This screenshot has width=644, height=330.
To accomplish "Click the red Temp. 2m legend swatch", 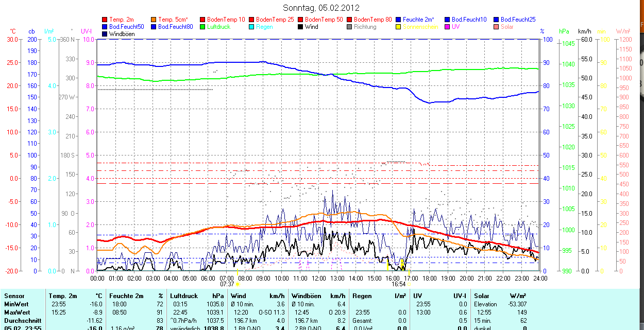I will point(105,20).
